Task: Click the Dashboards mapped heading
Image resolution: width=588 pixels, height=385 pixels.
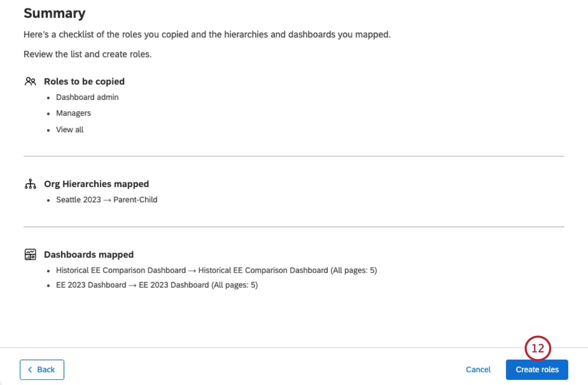Action: [89, 255]
